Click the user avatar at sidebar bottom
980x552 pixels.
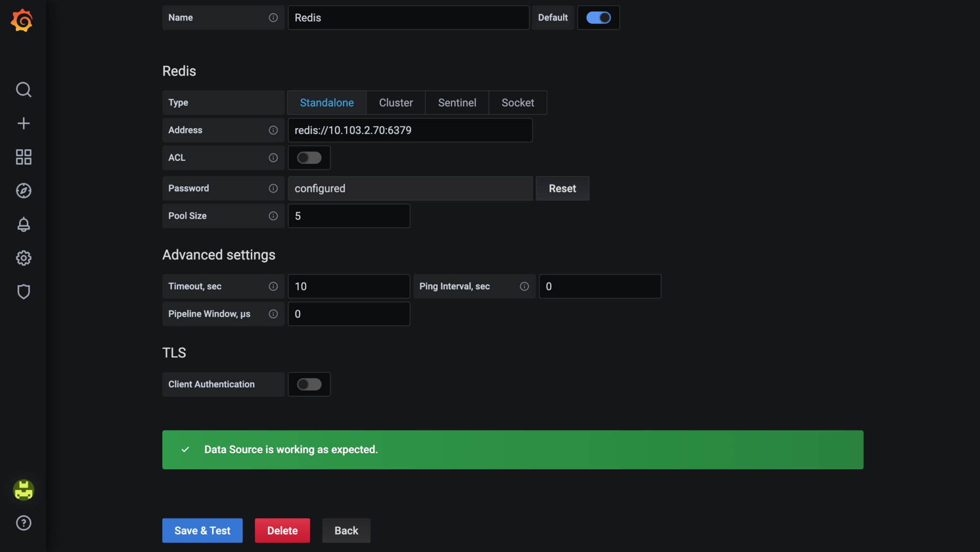click(x=23, y=490)
